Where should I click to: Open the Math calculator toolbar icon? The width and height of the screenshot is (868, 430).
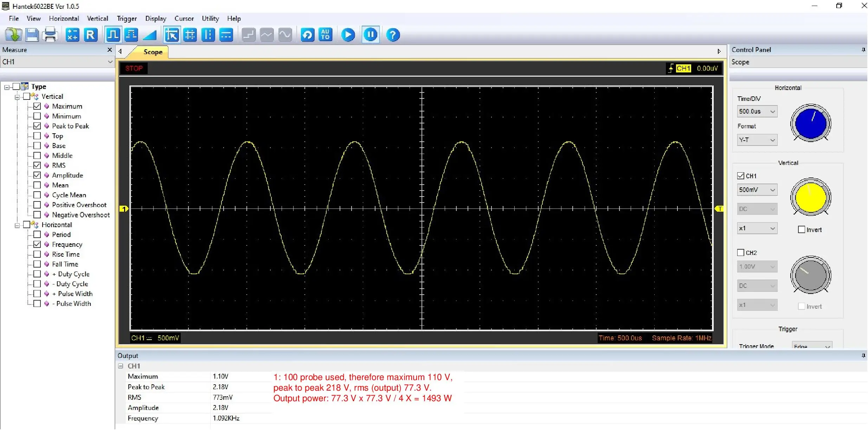(72, 35)
